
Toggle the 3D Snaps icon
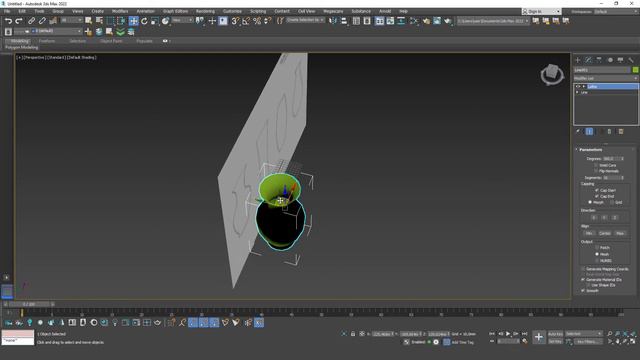235,21
